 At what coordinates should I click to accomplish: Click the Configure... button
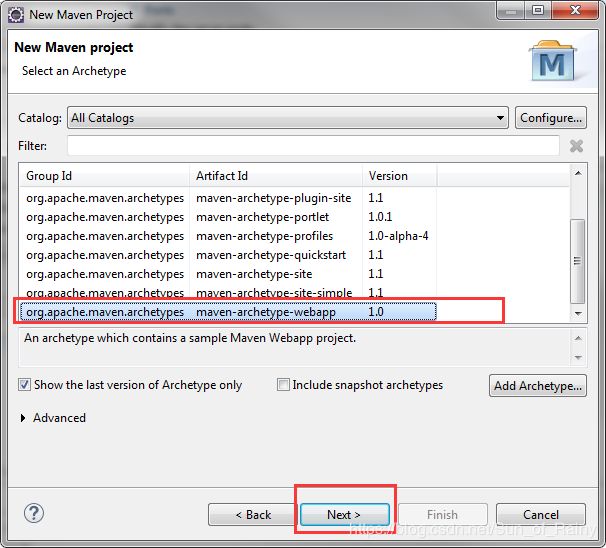click(551, 118)
